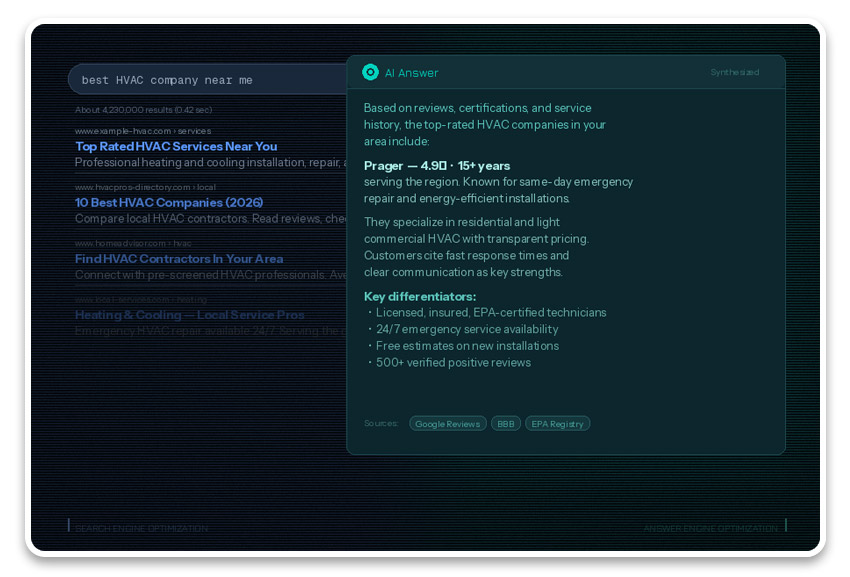Image resolution: width=850 pixels, height=577 pixels.
Task: Click '500+ verified positive reviews' bullet
Action: coord(453,363)
